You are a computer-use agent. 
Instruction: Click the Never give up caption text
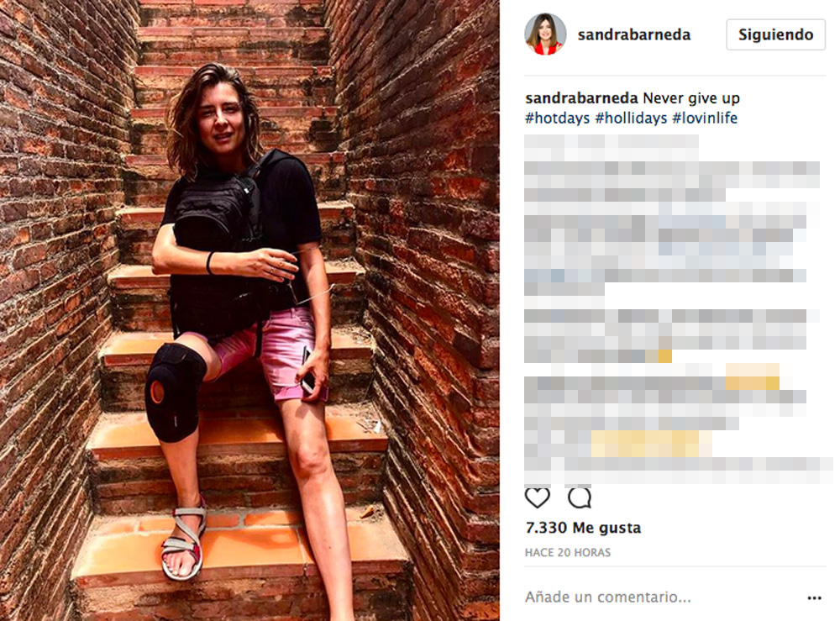[691, 98]
